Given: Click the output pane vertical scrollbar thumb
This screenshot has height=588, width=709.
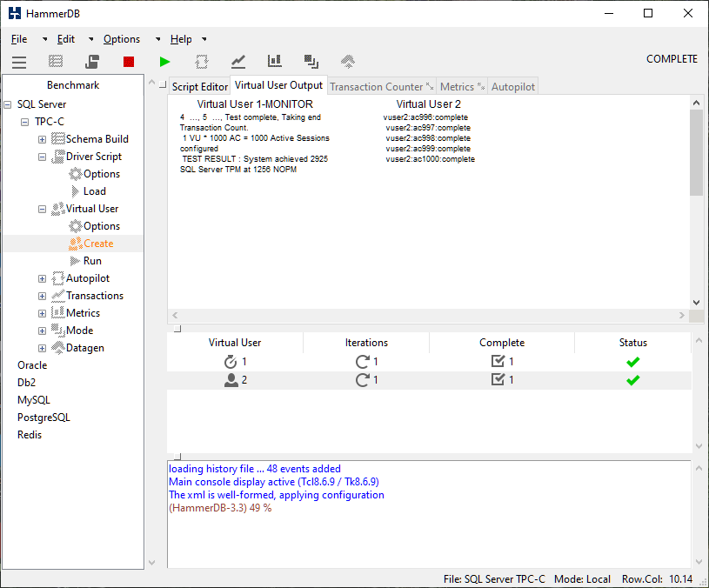Looking at the screenshot, I should [x=696, y=152].
